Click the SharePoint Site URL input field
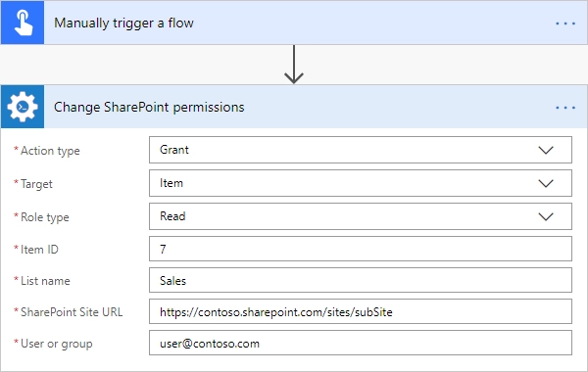This screenshot has height=372, width=588. click(x=361, y=311)
